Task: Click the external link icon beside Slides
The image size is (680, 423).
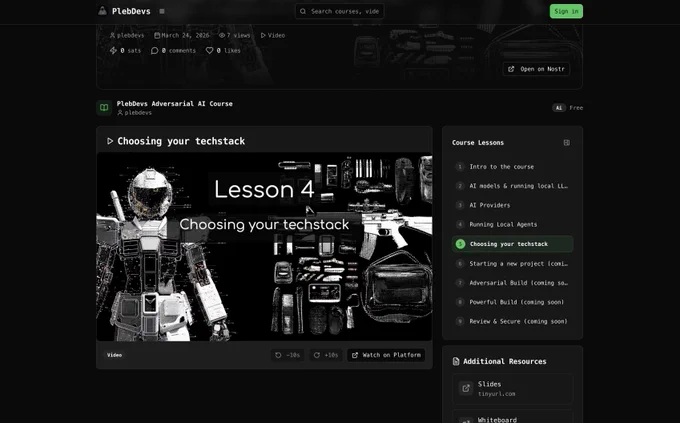Action: (x=466, y=388)
